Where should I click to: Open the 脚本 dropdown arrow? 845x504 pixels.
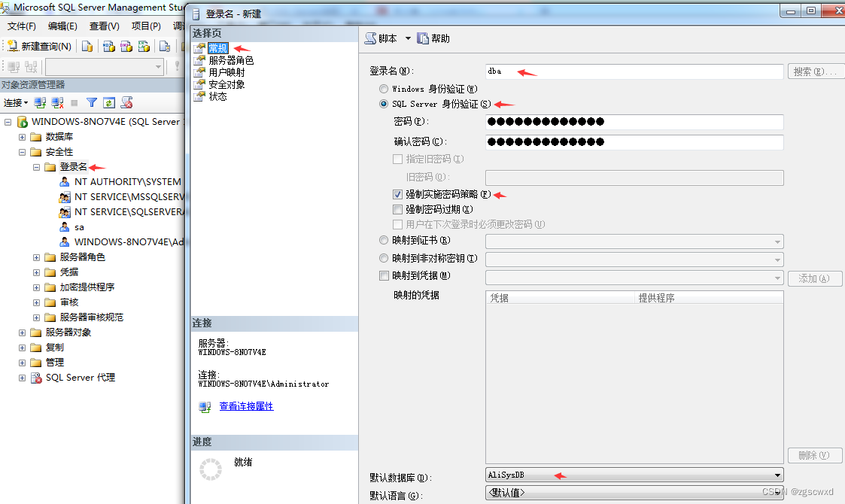[x=408, y=38]
